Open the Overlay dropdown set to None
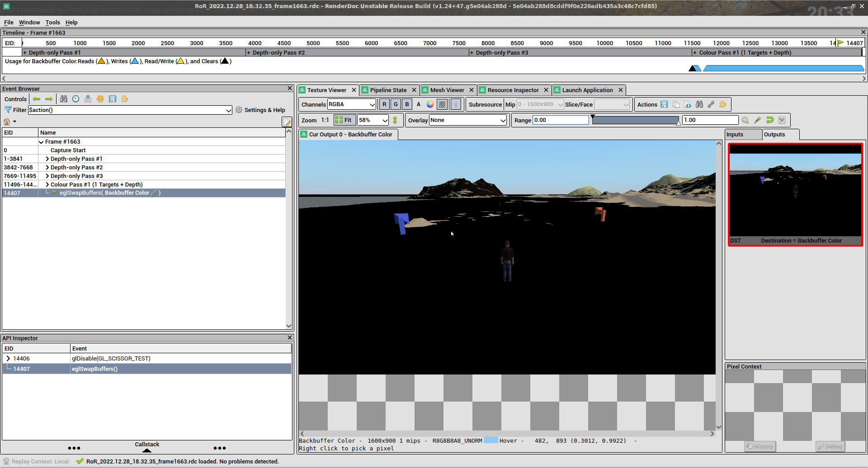The image size is (868, 468). tap(467, 120)
